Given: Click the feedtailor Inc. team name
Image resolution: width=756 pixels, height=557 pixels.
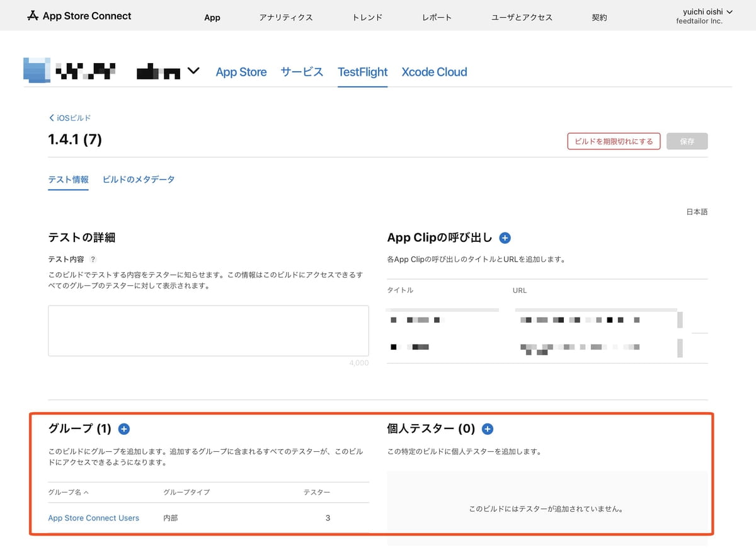Looking at the screenshot, I should [x=699, y=21].
